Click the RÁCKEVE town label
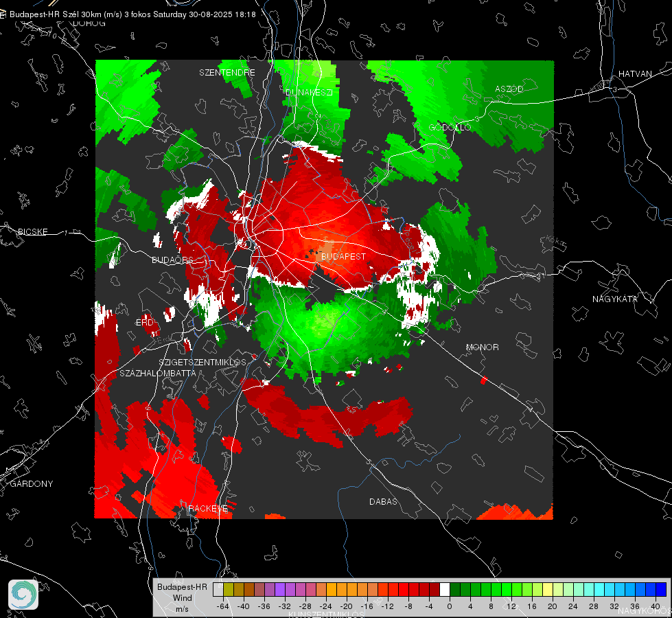The image size is (672, 618). pos(208,508)
